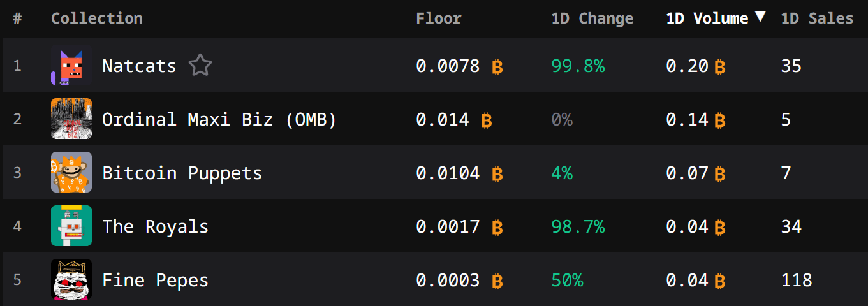Image resolution: width=868 pixels, height=306 pixels.
Task: Sort by 1D Sales column header
Action: (817, 18)
